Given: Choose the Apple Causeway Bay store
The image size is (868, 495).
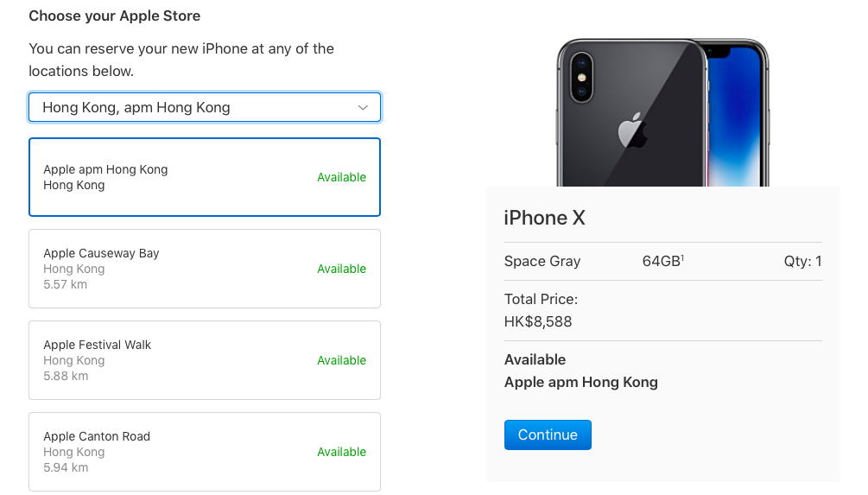Looking at the screenshot, I should click(204, 269).
